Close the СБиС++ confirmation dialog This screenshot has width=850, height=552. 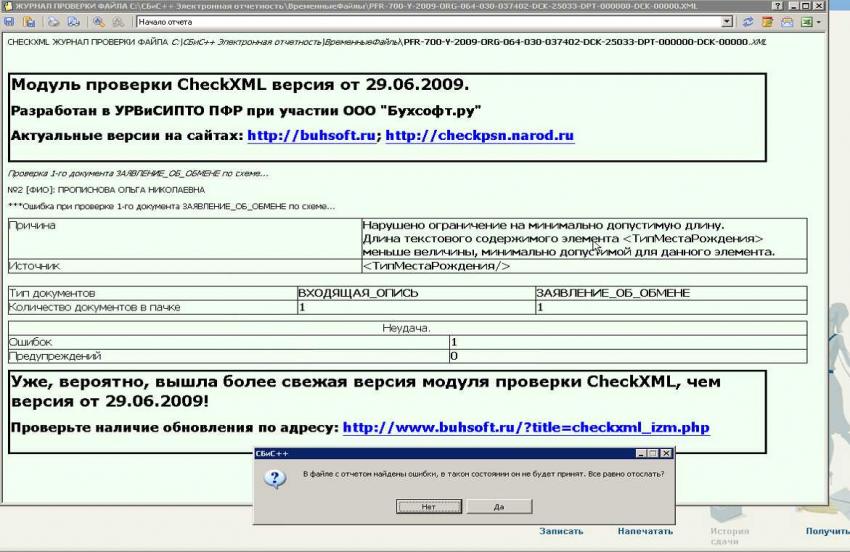coord(666,453)
